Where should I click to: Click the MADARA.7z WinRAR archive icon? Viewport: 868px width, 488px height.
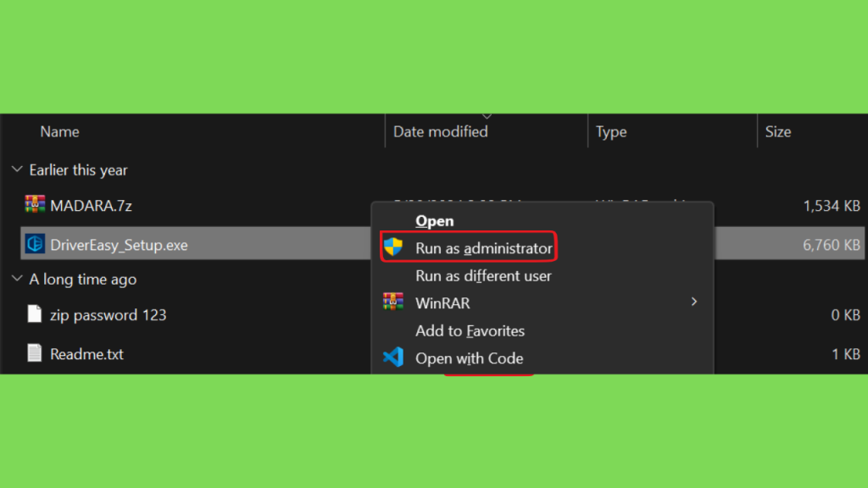[35, 205]
